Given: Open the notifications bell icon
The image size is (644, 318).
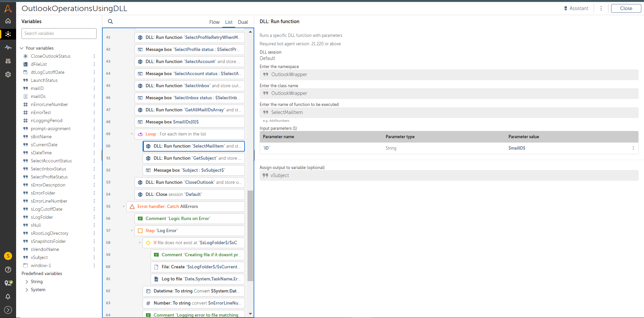Looking at the screenshot, I should pos(8,297).
